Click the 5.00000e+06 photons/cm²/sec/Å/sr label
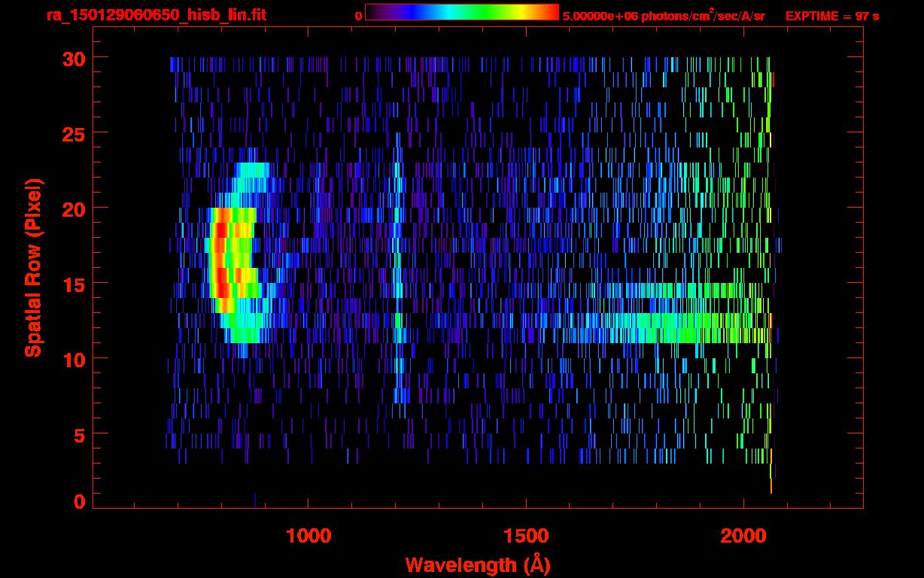This screenshot has width=924, height=578. tap(664, 15)
